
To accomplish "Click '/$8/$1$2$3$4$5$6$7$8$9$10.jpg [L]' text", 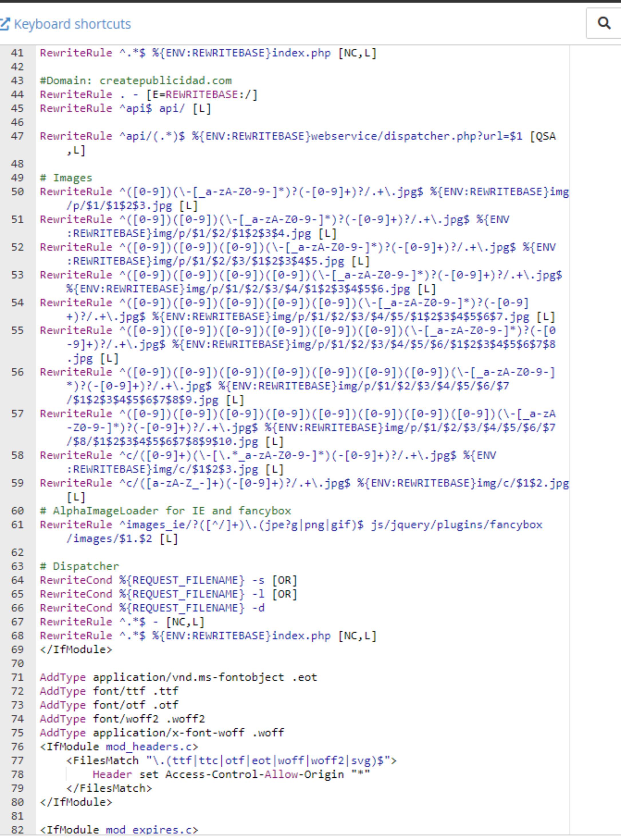I will coord(175,442).
